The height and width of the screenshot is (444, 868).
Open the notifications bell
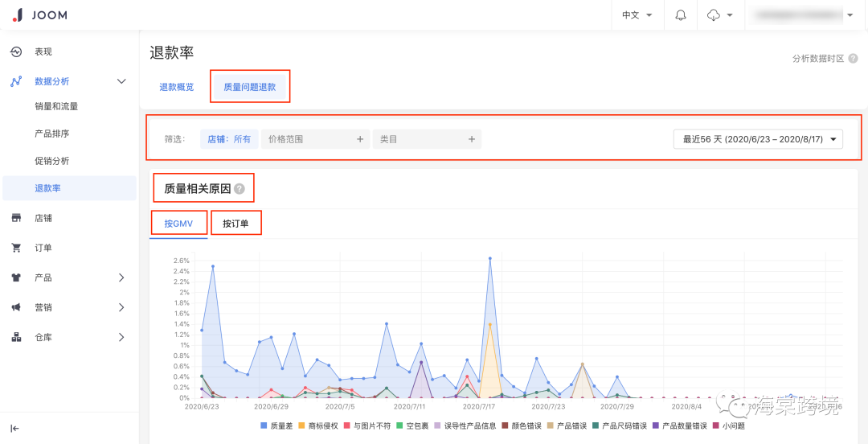click(681, 15)
